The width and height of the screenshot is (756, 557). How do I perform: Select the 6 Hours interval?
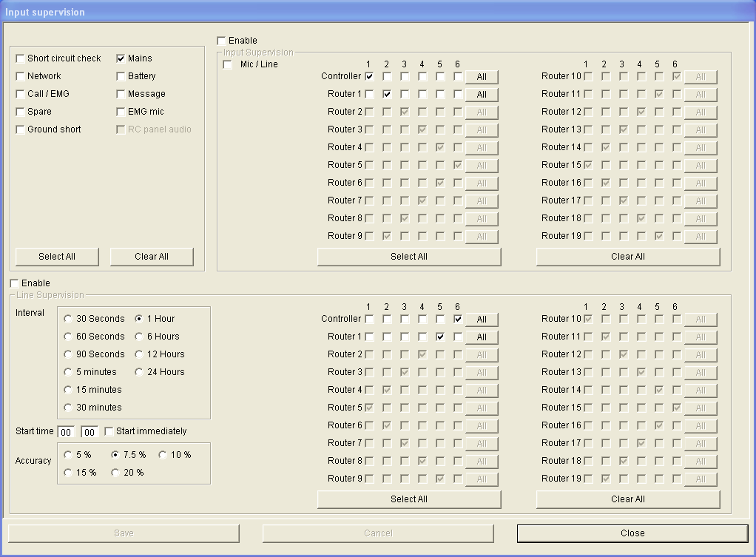pyautogui.click(x=139, y=337)
